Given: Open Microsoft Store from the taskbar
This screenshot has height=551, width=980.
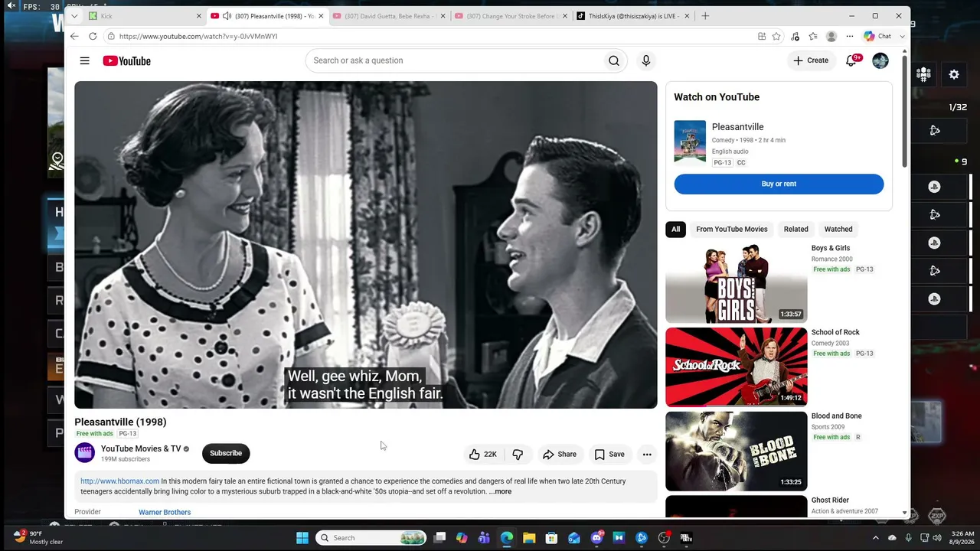Looking at the screenshot, I should point(551,538).
